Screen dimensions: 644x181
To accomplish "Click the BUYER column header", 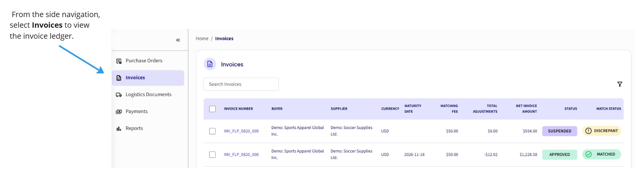I will 277,109.
